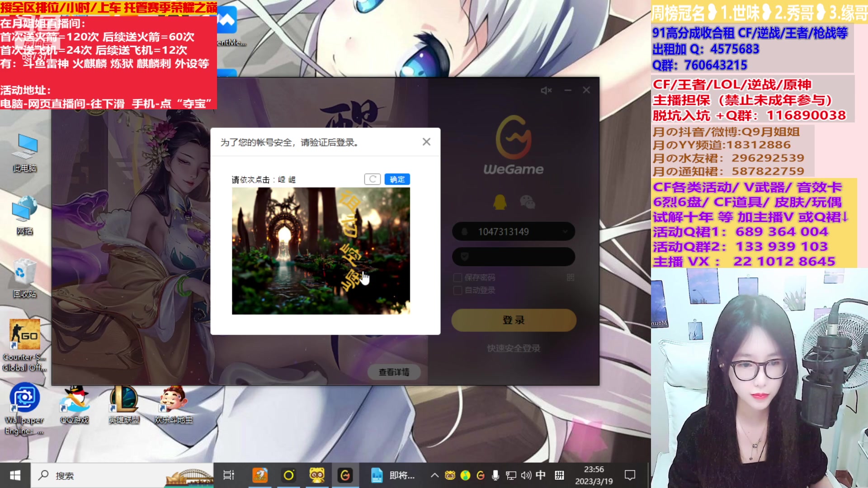Click the account number field 1047313149
This screenshot has height=488, width=868.
click(x=514, y=232)
